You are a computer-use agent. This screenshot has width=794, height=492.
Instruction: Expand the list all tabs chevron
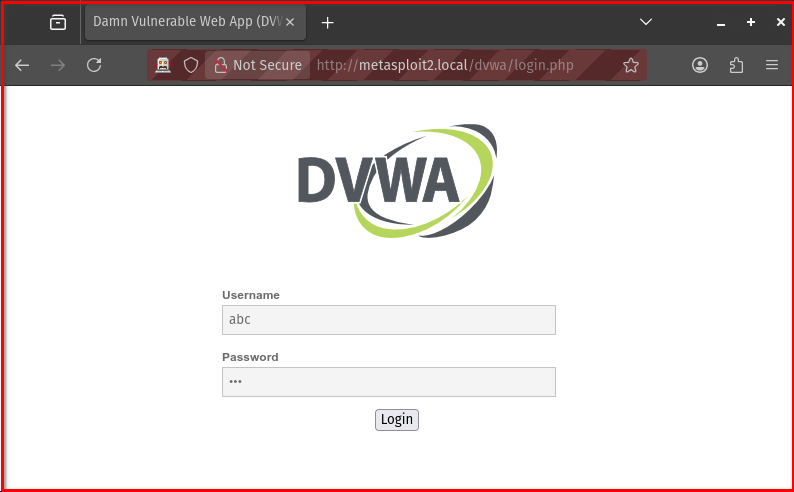pos(646,22)
